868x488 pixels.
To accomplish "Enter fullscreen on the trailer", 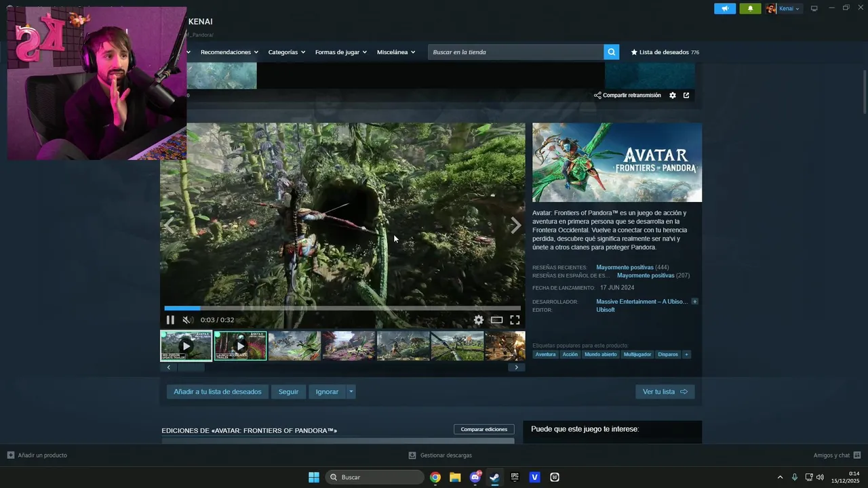I will click(515, 320).
